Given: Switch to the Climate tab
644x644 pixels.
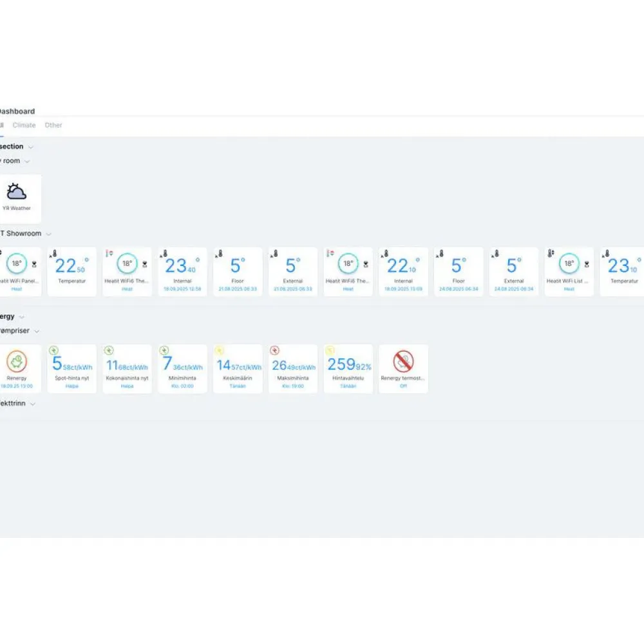Looking at the screenshot, I should (x=24, y=126).
